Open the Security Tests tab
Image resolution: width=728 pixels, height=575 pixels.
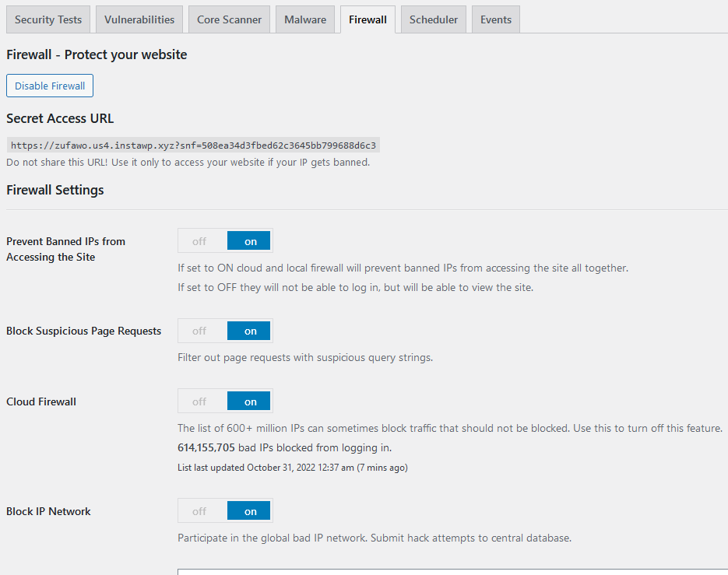[48, 19]
